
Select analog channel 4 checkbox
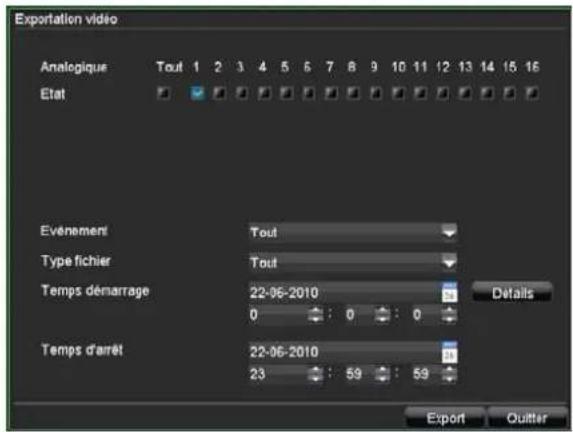point(264,93)
